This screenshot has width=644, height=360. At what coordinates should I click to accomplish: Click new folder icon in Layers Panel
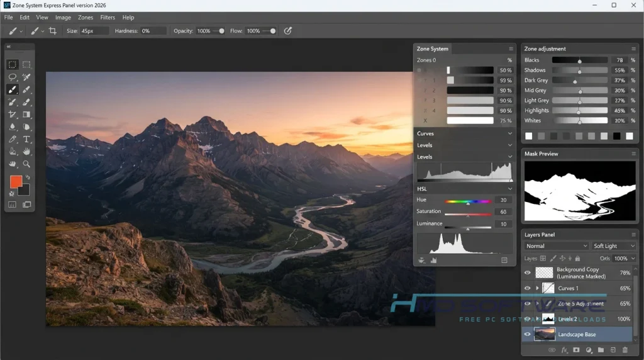[601, 350]
